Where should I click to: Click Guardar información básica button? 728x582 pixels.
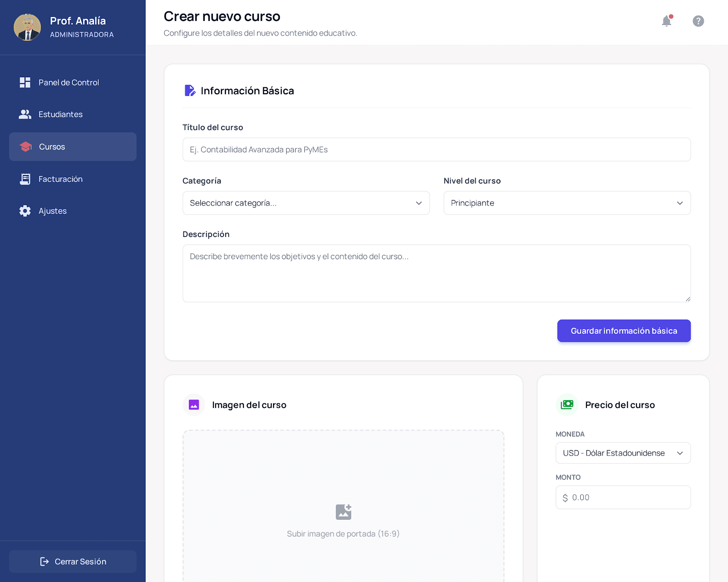[624, 331]
